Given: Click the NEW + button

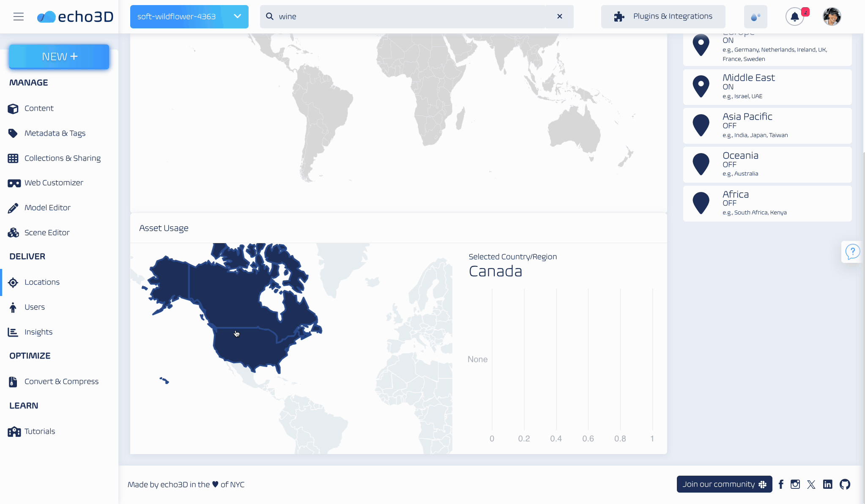Looking at the screenshot, I should click(x=59, y=57).
